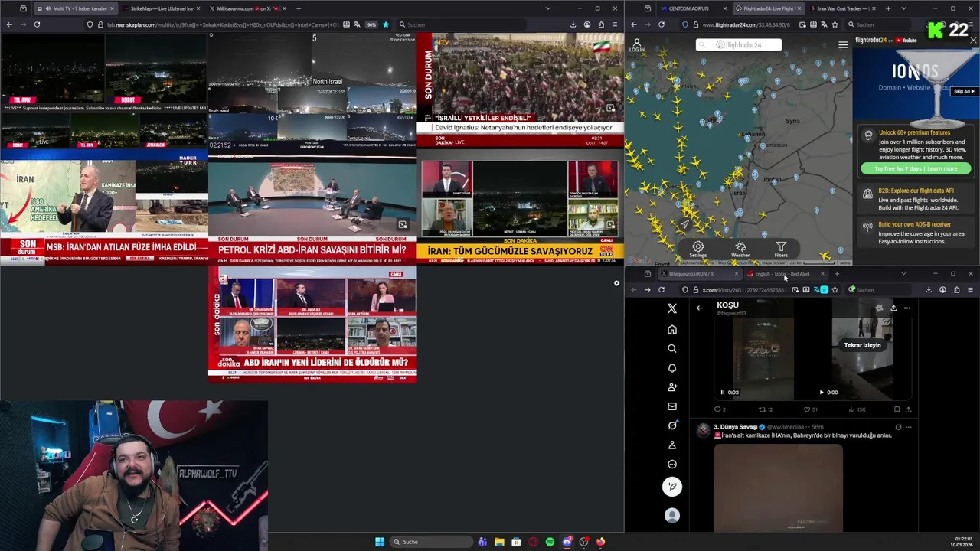Screen dimensions: 980x551
Task: Open X Notifications bell
Action: [672, 368]
